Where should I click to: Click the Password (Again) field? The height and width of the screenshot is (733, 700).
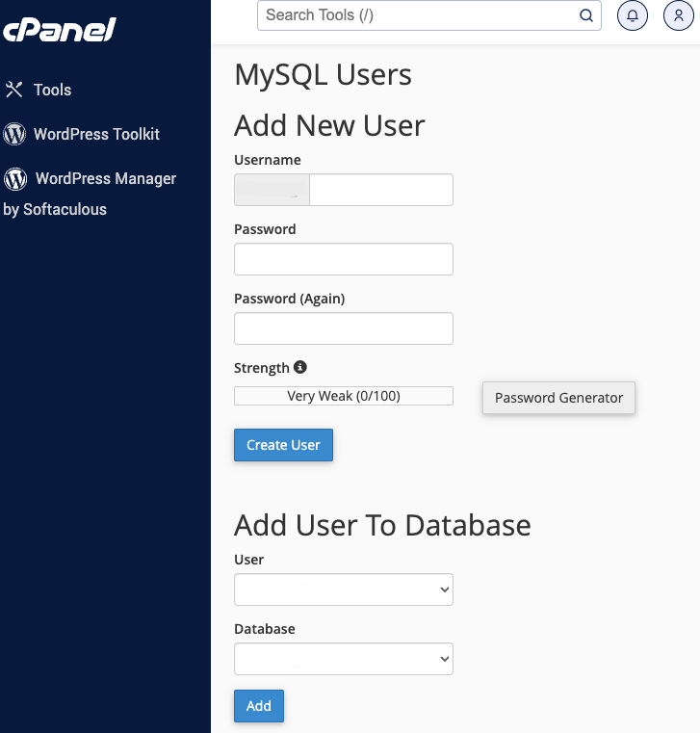[344, 328]
